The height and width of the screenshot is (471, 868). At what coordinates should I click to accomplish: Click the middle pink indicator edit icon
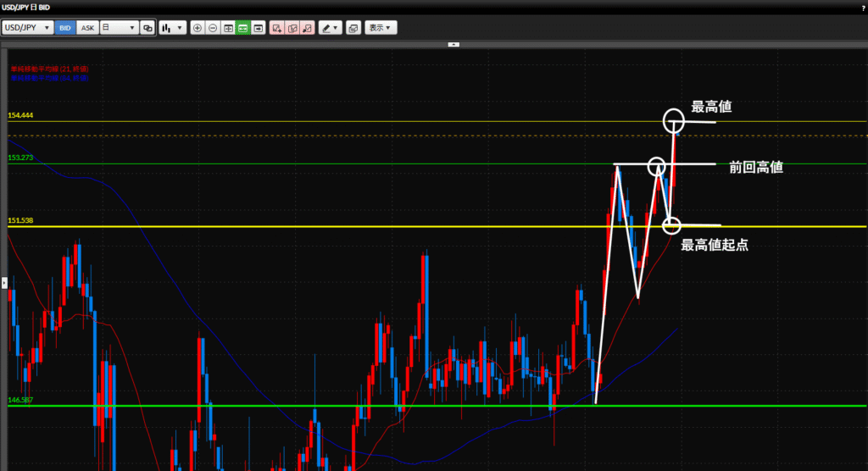click(292, 28)
